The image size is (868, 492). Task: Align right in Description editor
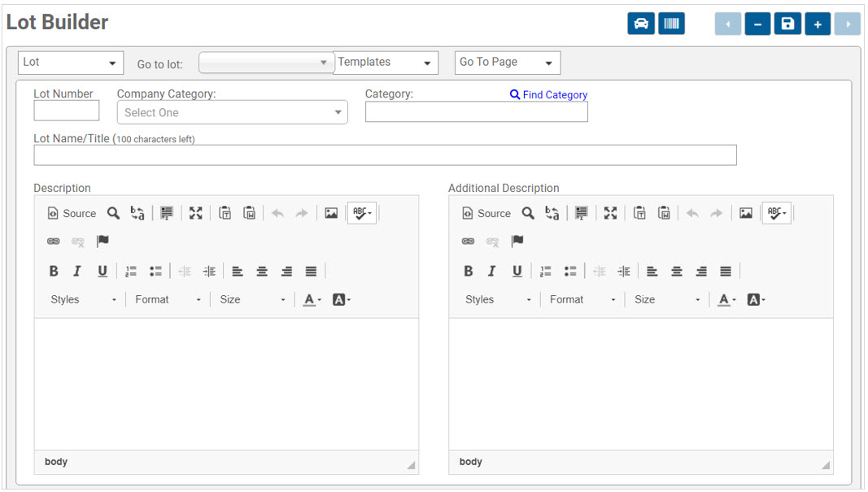(286, 271)
